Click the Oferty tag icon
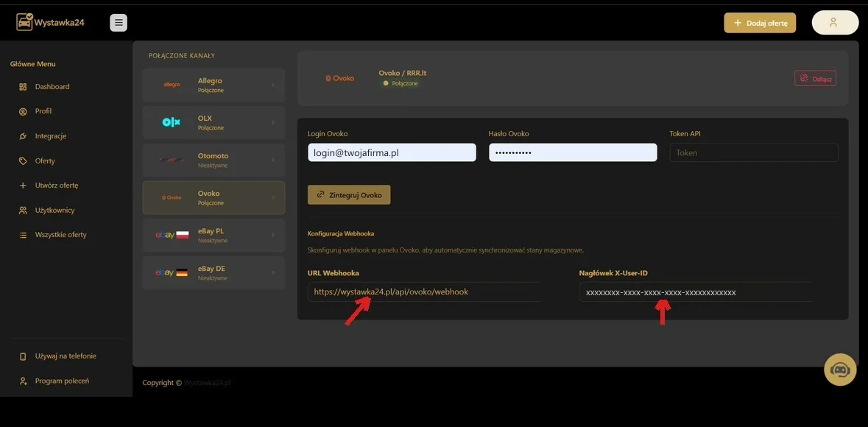Viewport: 868px width, 427px height. click(x=23, y=161)
